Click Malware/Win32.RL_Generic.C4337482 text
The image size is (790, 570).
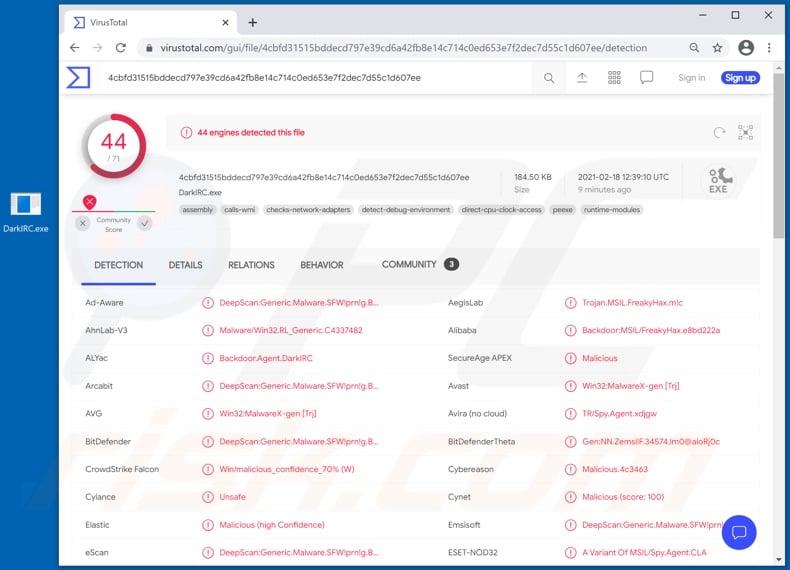(x=291, y=331)
